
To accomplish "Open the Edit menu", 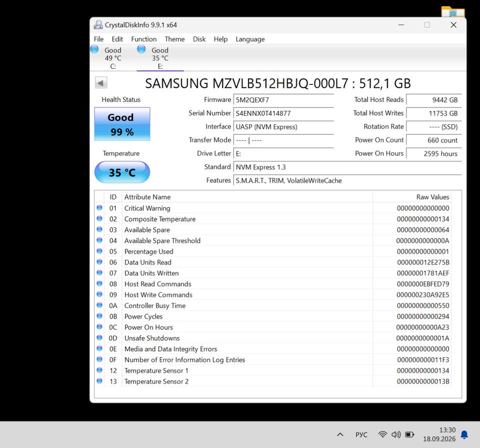I will click(117, 39).
